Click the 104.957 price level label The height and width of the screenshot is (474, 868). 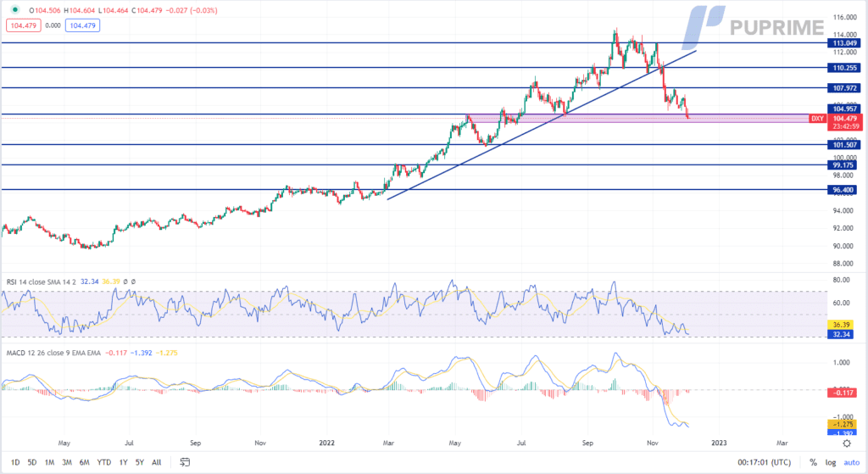point(844,109)
